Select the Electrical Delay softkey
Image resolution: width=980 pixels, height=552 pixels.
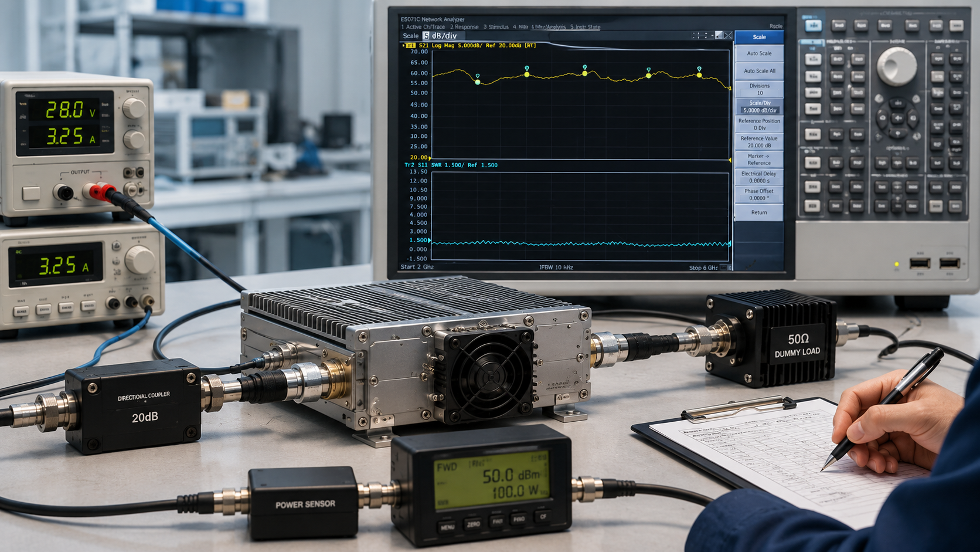click(x=759, y=177)
